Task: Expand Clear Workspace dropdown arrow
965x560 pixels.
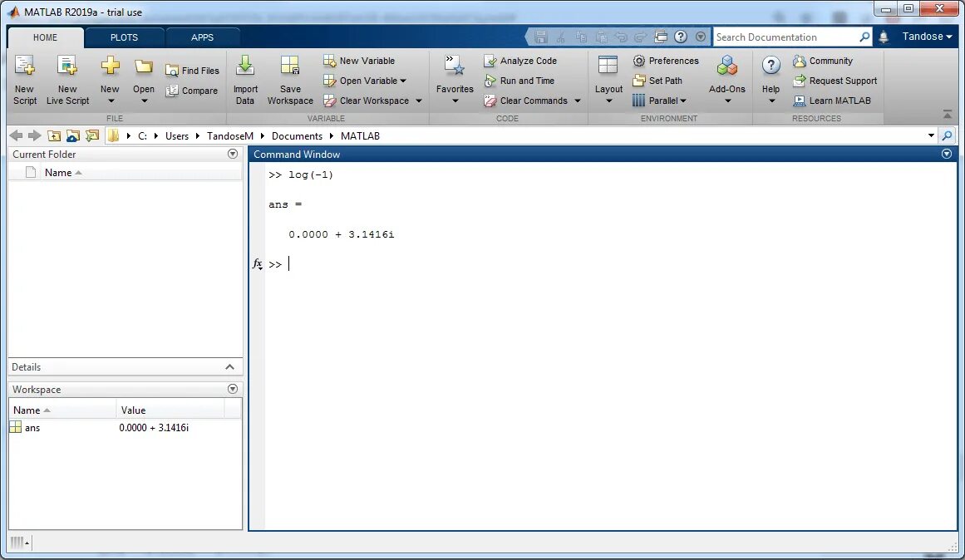Action: (418, 101)
